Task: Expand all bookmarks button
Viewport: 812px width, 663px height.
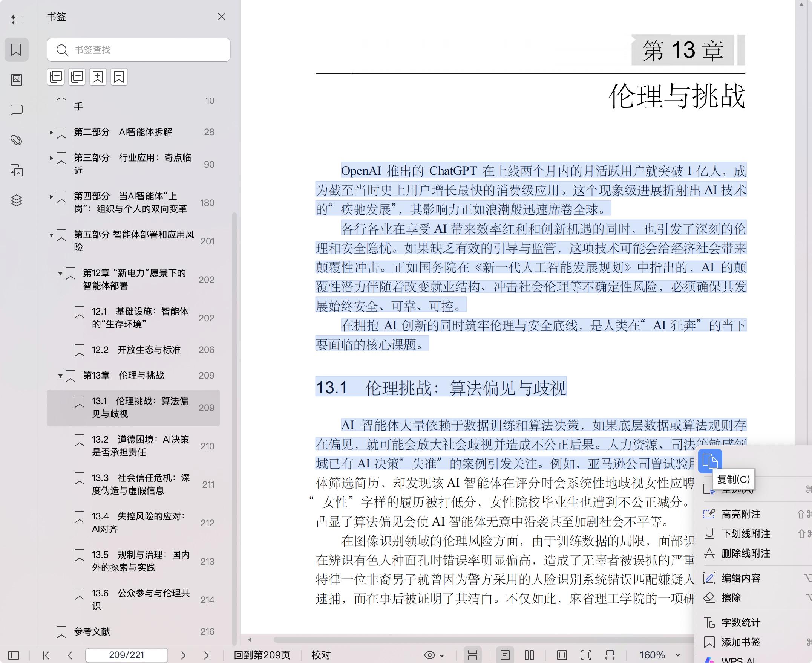Action: tap(56, 77)
